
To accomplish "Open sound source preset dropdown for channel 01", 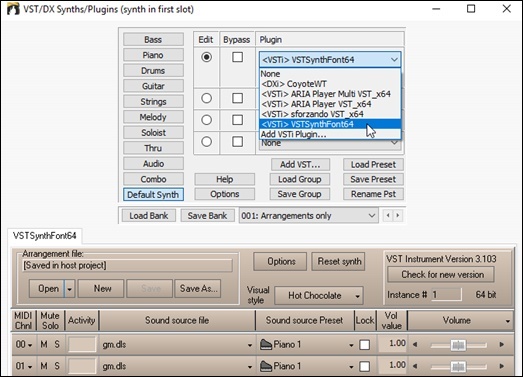I will coord(351,367).
